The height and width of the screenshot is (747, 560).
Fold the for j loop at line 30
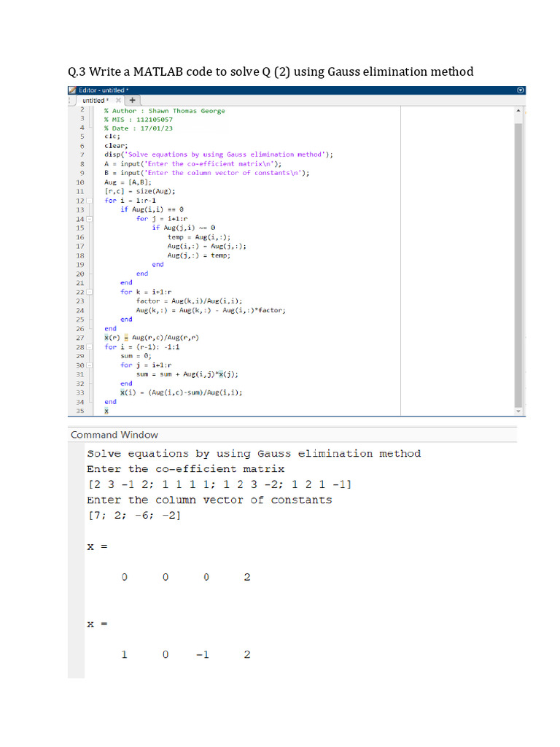click(89, 365)
